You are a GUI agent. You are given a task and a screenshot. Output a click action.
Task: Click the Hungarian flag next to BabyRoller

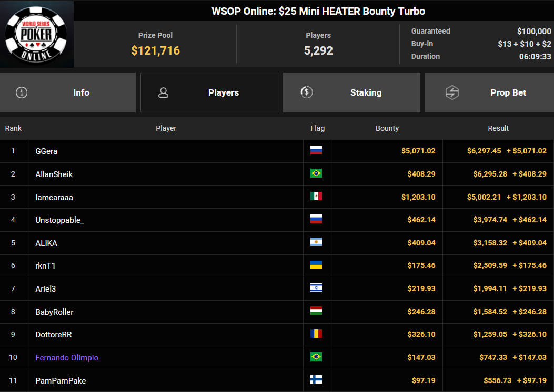[316, 311]
